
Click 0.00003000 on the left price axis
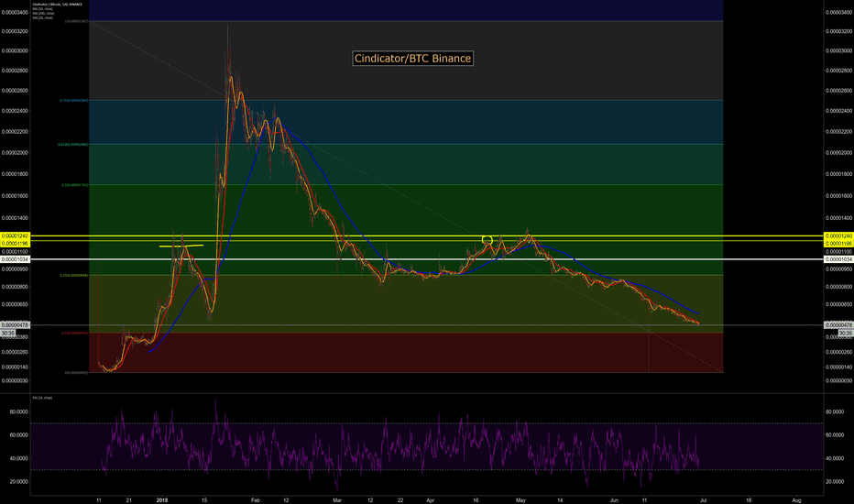point(15,50)
